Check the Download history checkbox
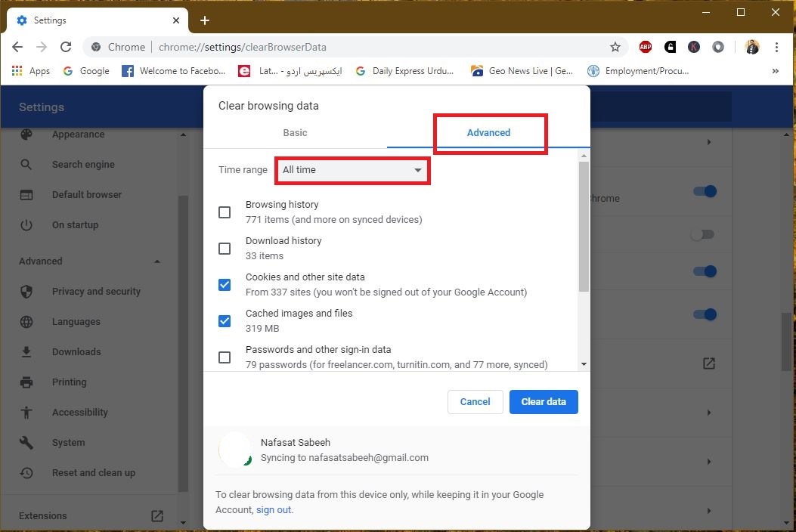 (225, 248)
